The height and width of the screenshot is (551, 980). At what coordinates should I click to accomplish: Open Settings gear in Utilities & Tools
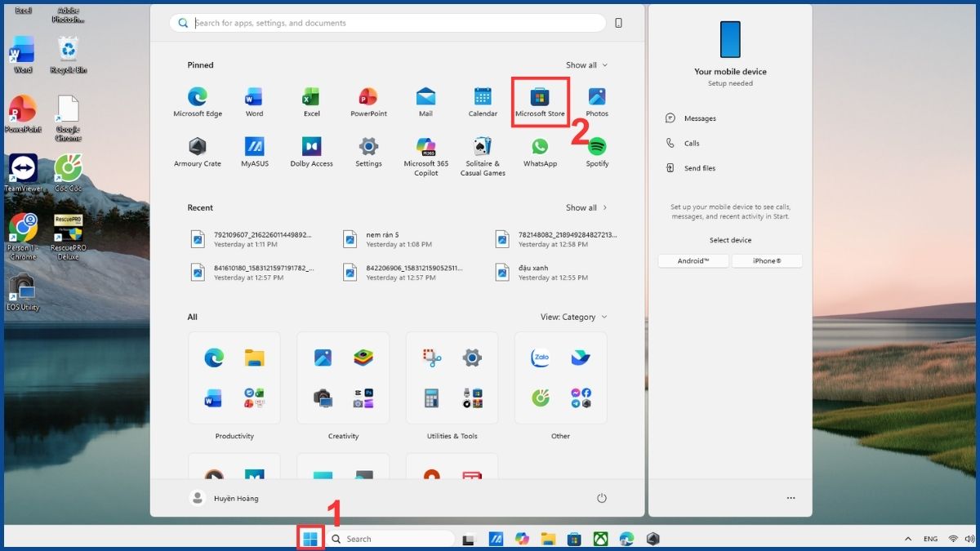tap(472, 358)
